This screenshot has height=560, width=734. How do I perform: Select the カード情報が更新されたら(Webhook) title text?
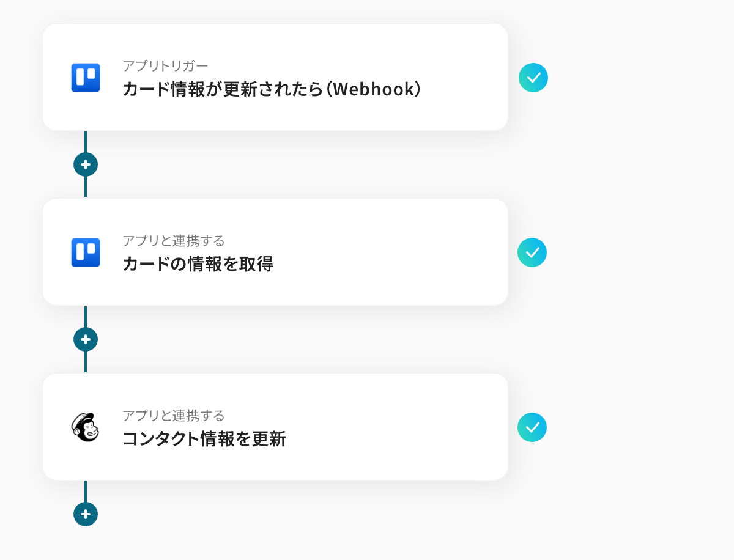tap(272, 89)
